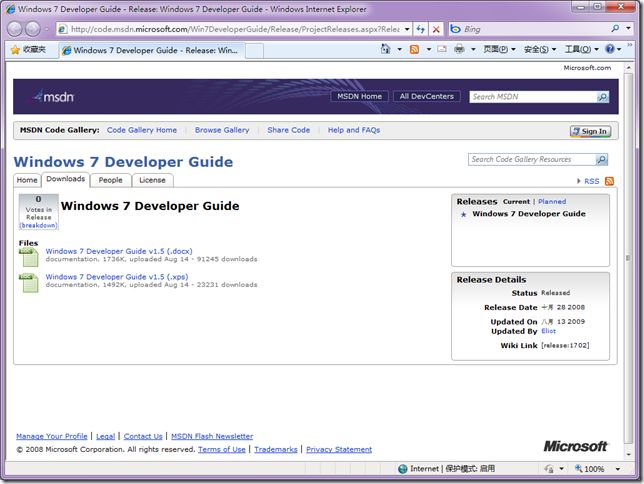Open the Bing search provider dropdown
The height and width of the screenshot is (484, 644).
click(x=628, y=28)
